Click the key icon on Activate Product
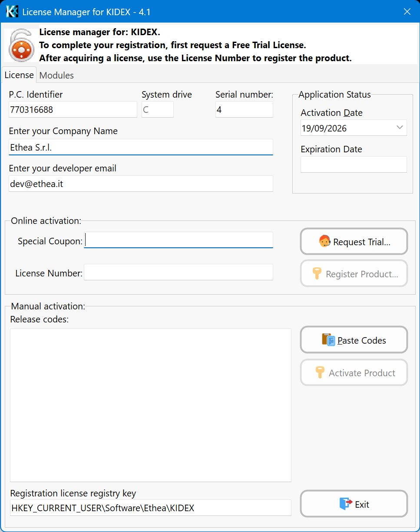420x532 pixels. pos(320,373)
